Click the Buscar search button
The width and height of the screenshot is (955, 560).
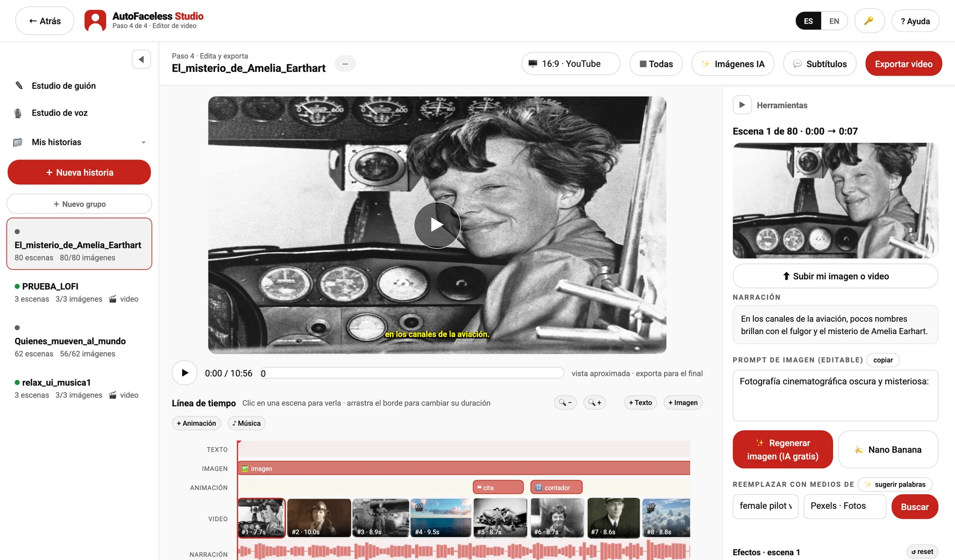915,507
